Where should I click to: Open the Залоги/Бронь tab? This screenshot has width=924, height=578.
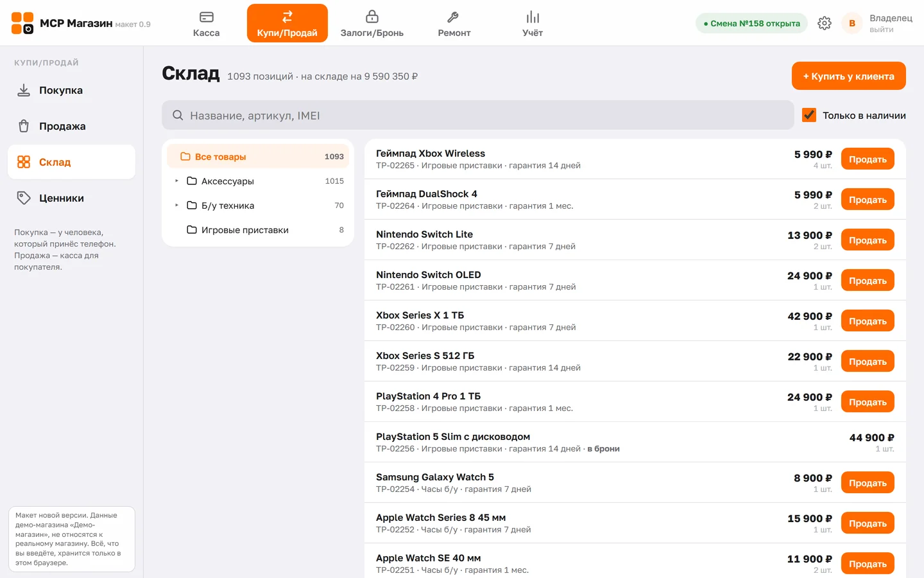372,23
